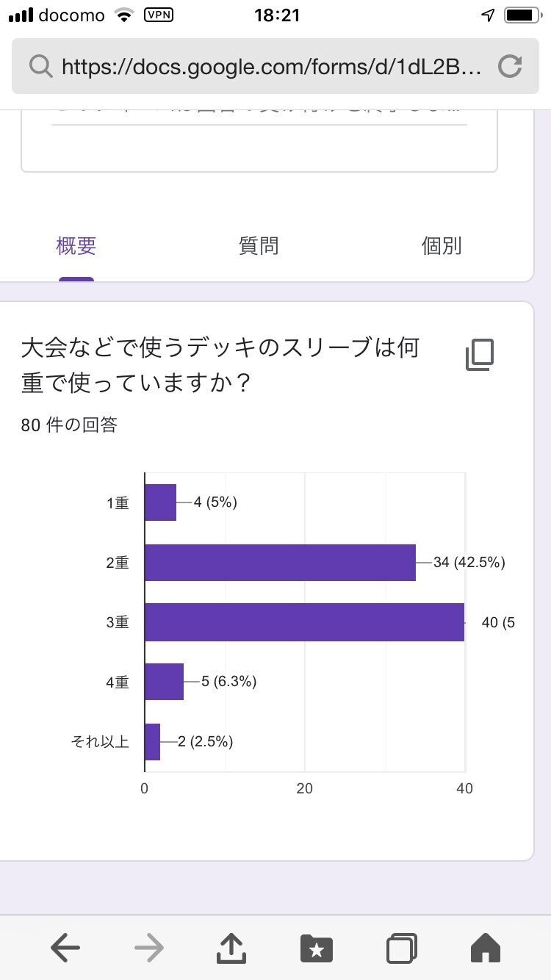551x980 pixels.
Task: Tap the home icon in the bottom toolbar
Action: click(485, 948)
